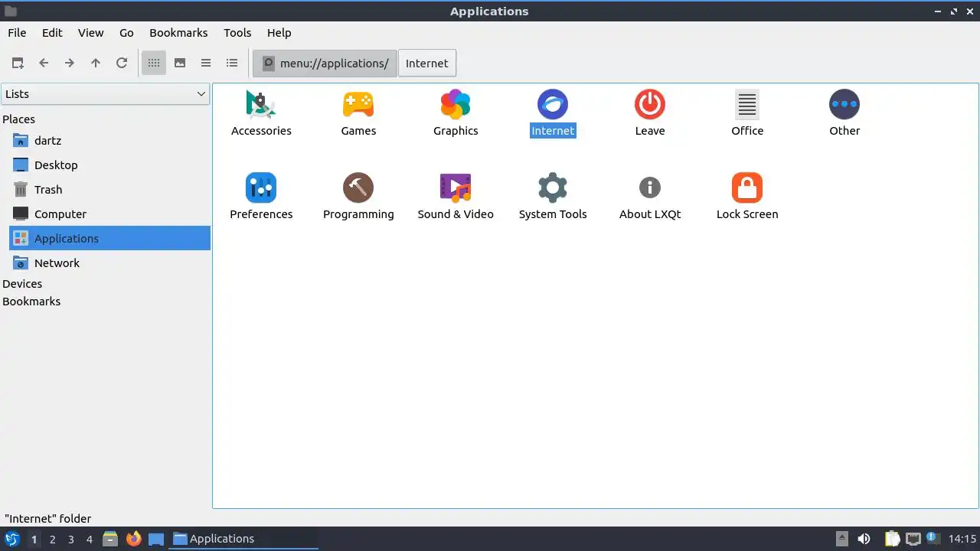Image resolution: width=980 pixels, height=551 pixels.
Task: Open removable media tray icon
Action: pyautogui.click(x=842, y=539)
